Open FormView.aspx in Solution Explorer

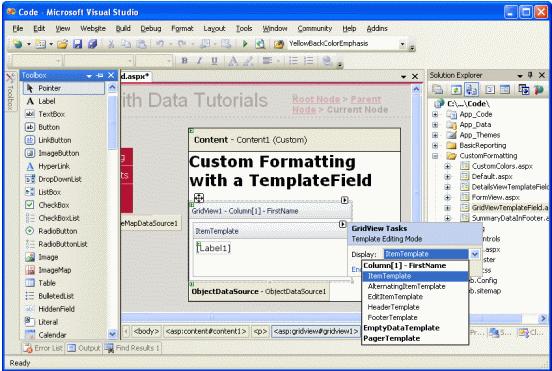pyautogui.click(x=495, y=197)
